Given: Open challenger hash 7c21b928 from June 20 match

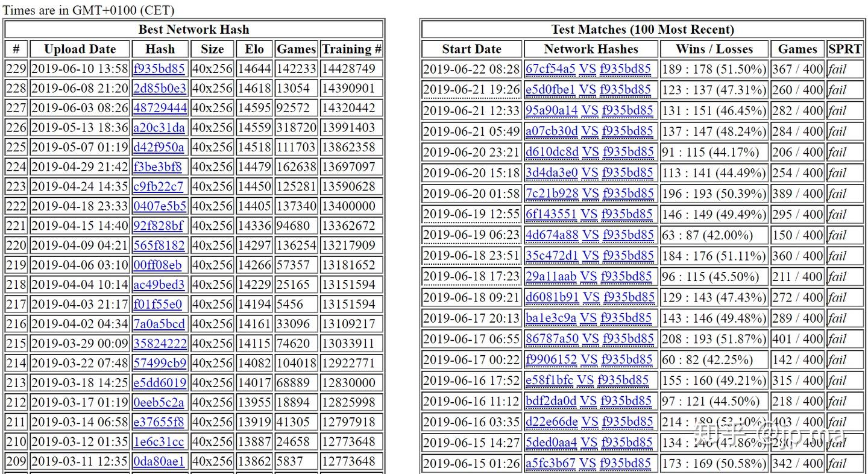Looking at the screenshot, I should [x=550, y=194].
